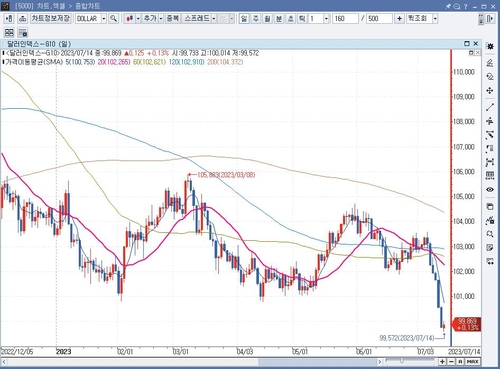
Task: Click the right scroll arrow on chart scrollbar
Action: [x=380, y=362]
